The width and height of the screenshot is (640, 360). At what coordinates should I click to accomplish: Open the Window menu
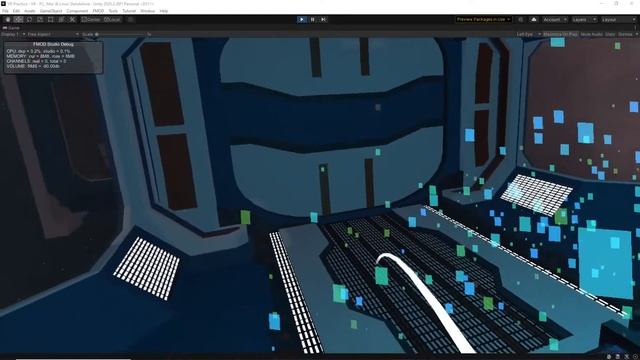148,11
